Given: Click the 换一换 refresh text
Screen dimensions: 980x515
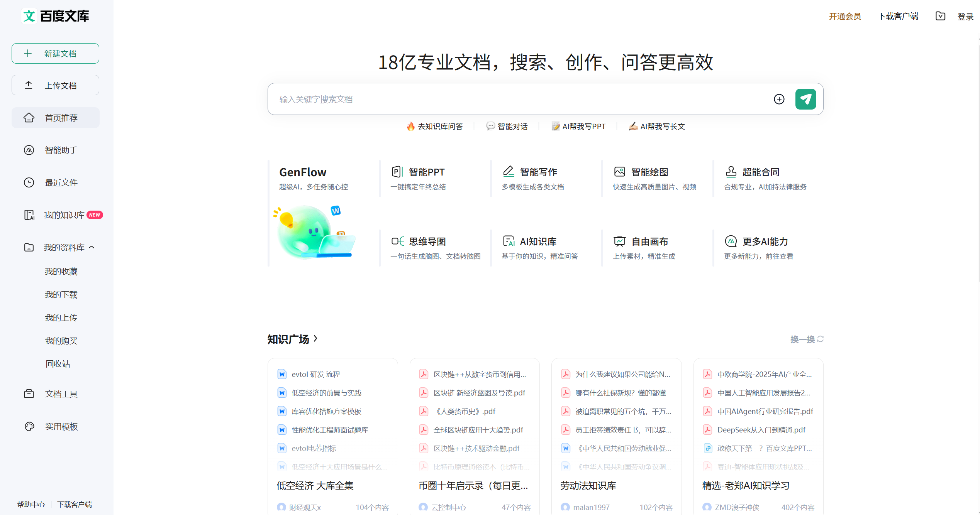Looking at the screenshot, I should 802,339.
